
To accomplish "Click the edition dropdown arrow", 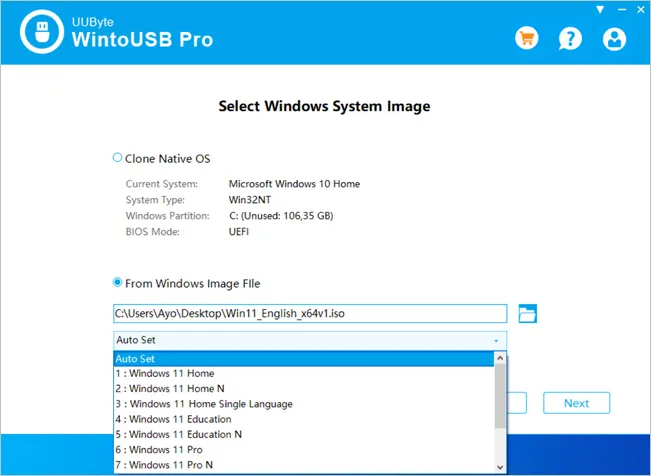I will (496, 341).
